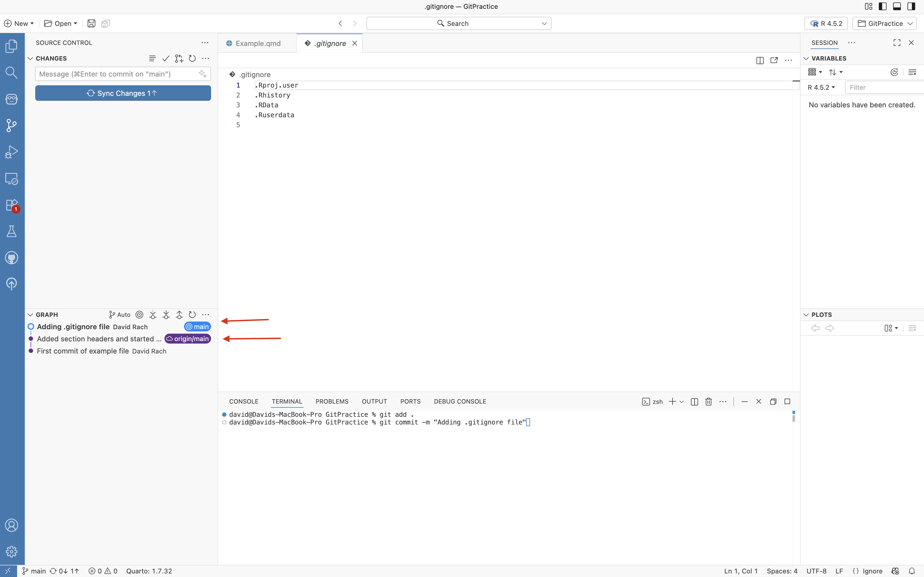Viewport: 924px width, 577px height.
Task: Switch to the Example.qmd tab
Action: point(258,43)
